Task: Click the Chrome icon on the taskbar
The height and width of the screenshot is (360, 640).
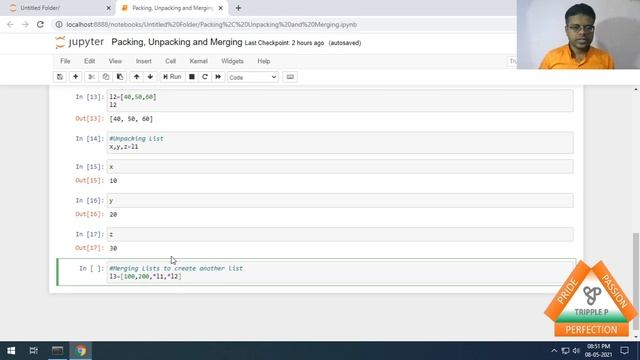Action: click(x=81, y=351)
